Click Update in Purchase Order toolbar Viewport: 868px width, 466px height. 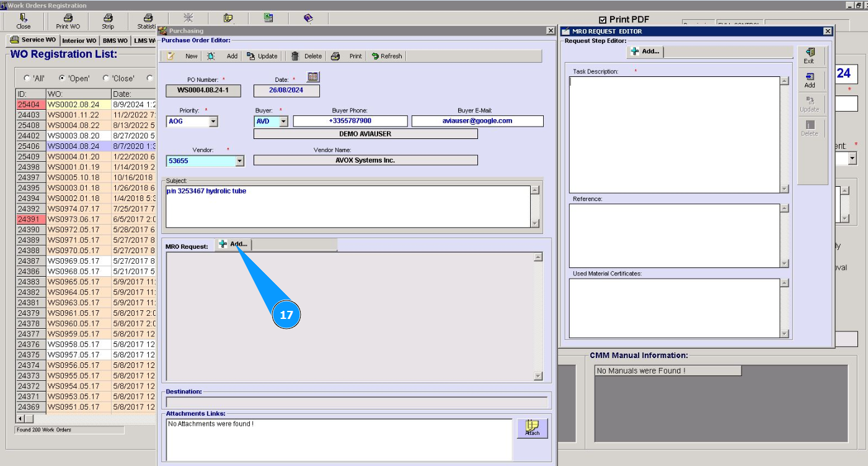click(262, 56)
